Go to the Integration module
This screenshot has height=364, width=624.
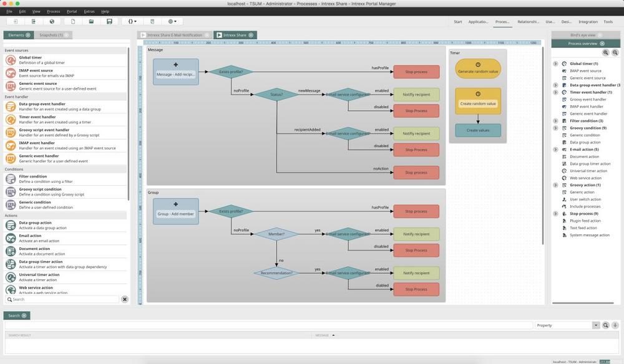click(588, 22)
